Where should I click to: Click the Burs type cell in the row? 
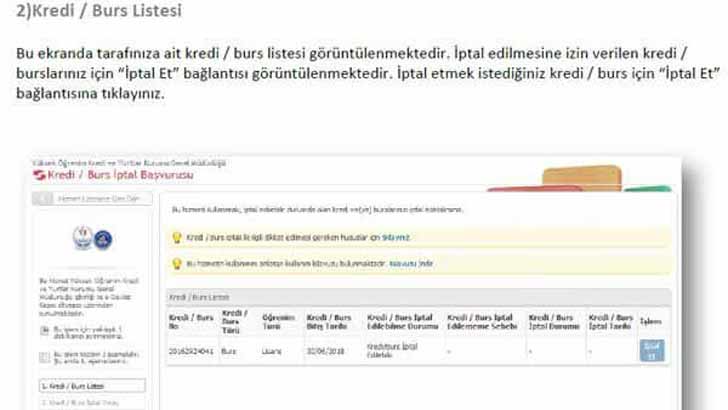pyautogui.click(x=228, y=351)
